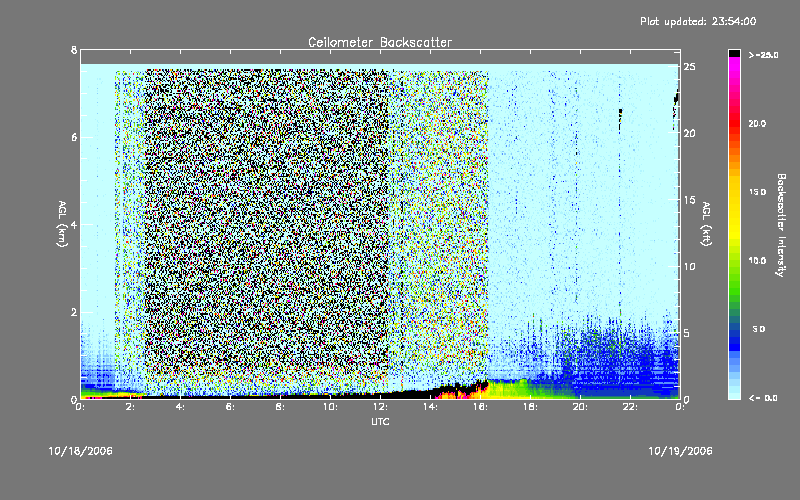
Task: Click the 2 km tick on left axis
Action: coord(74,312)
